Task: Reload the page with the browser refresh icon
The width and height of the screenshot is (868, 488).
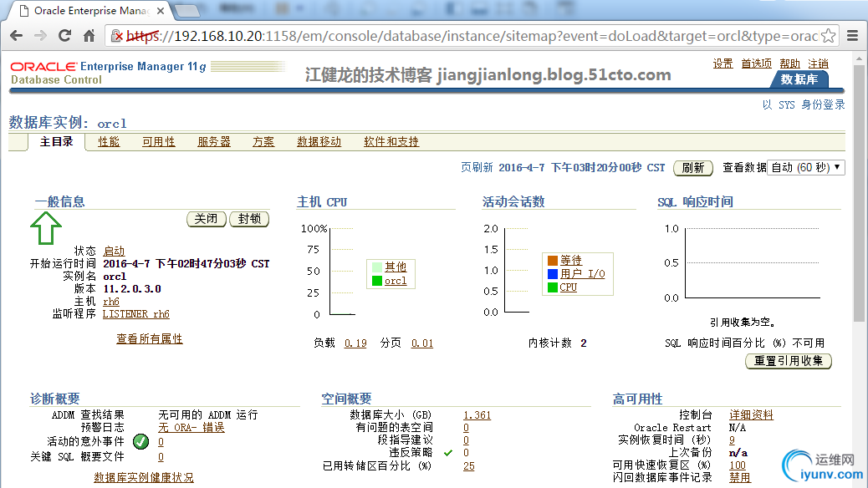Action: (x=64, y=36)
